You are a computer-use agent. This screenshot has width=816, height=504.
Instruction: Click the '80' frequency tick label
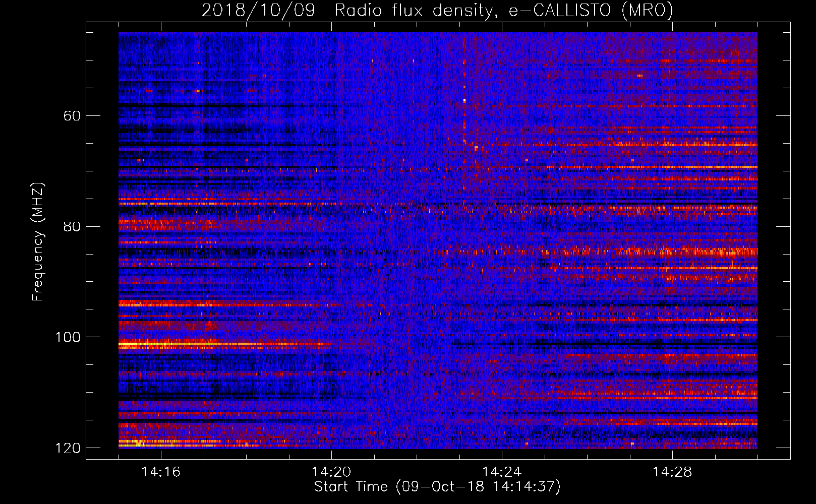pos(72,226)
